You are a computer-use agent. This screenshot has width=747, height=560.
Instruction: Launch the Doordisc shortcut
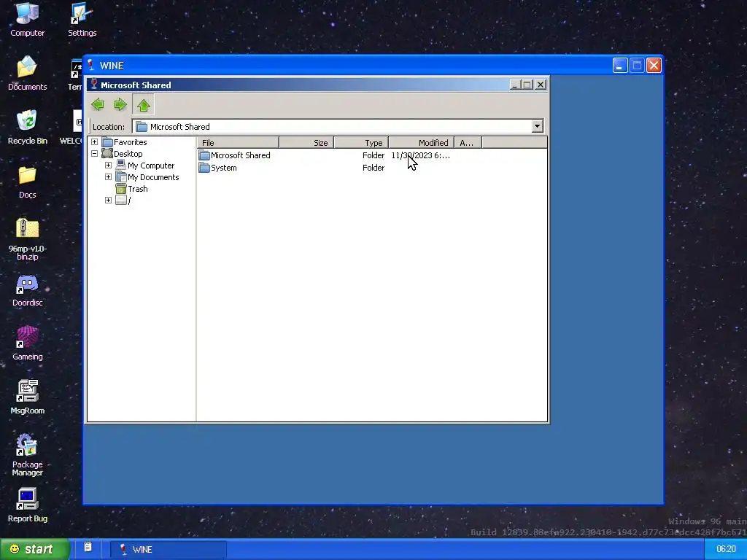pos(27,290)
